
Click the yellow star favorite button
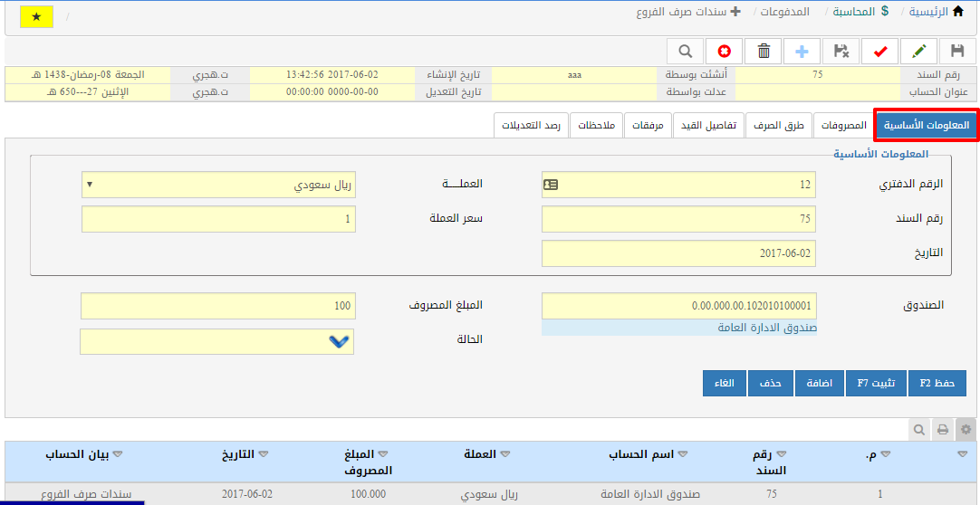[x=36, y=17]
